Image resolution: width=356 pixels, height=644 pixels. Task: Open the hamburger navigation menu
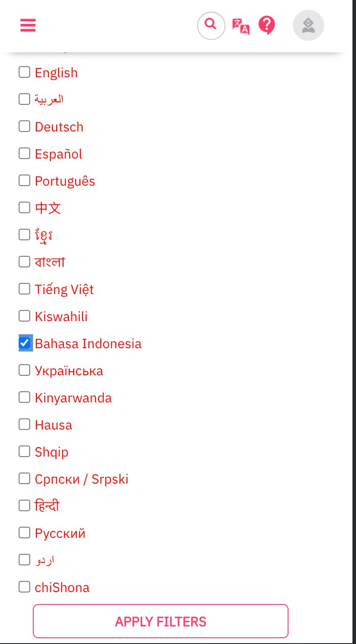pyautogui.click(x=28, y=25)
